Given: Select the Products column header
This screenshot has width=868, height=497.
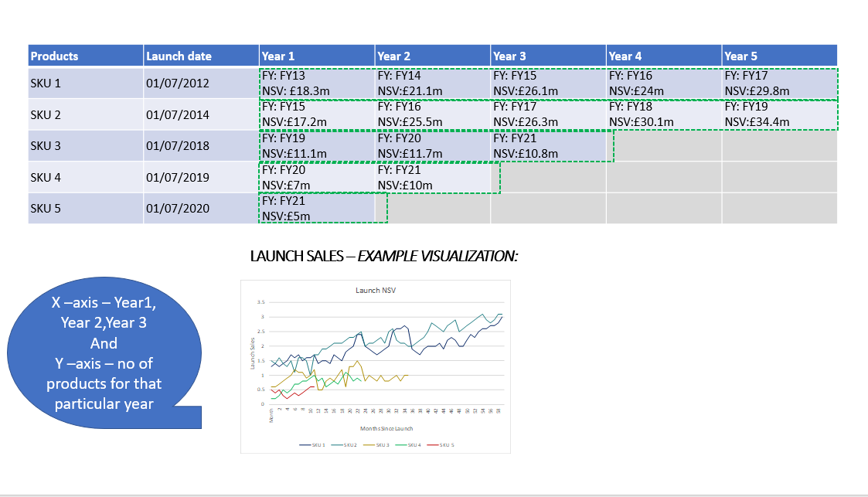Looking at the screenshot, I should [86, 56].
